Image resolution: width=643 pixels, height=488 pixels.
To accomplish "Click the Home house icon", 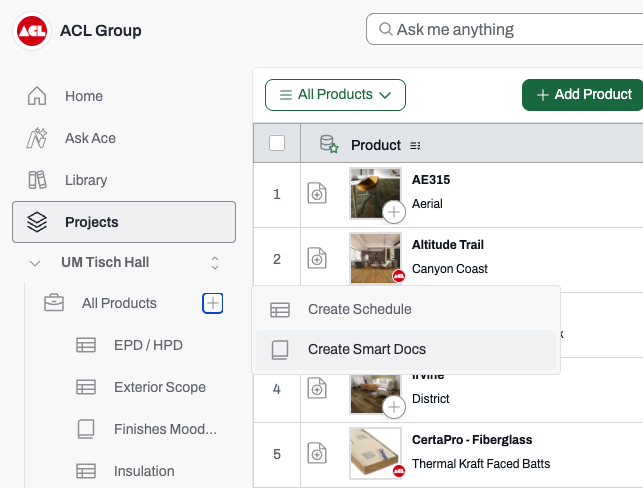I will (37, 96).
